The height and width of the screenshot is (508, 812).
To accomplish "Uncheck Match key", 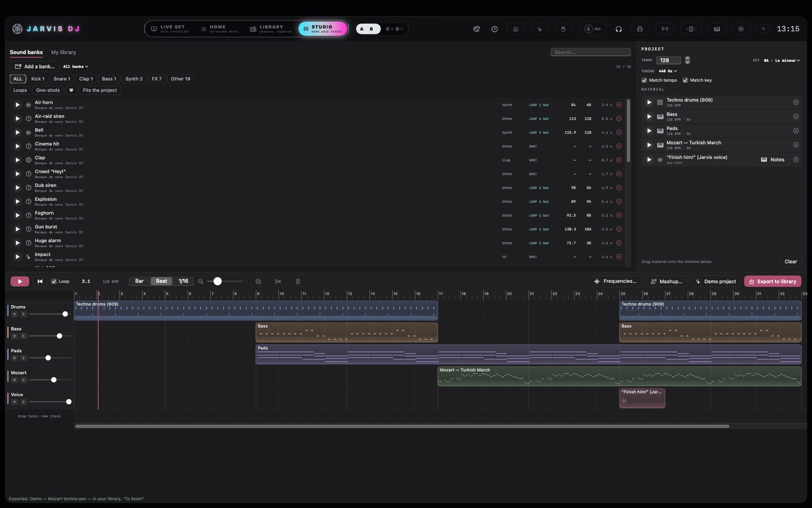I will coord(685,80).
